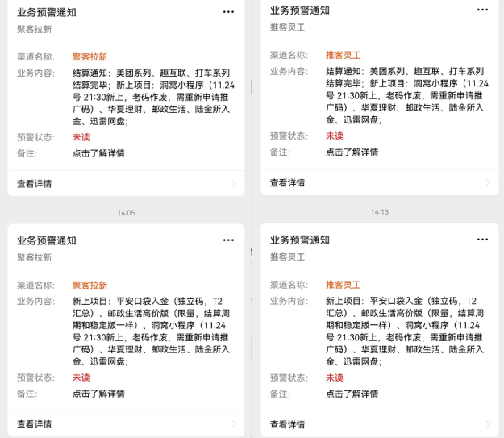
Task: Open more options on 聚客拉新 结算通知 card
Action: tap(229, 11)
